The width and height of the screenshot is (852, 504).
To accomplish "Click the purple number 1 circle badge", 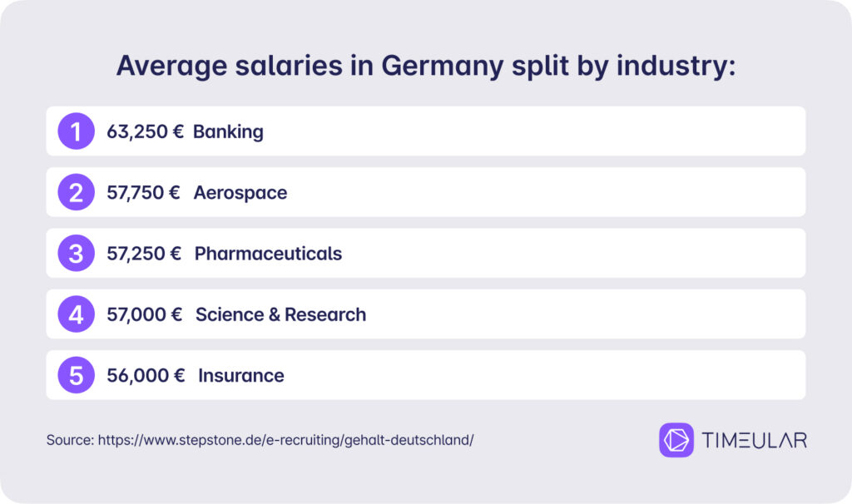I will coord(76,131).
